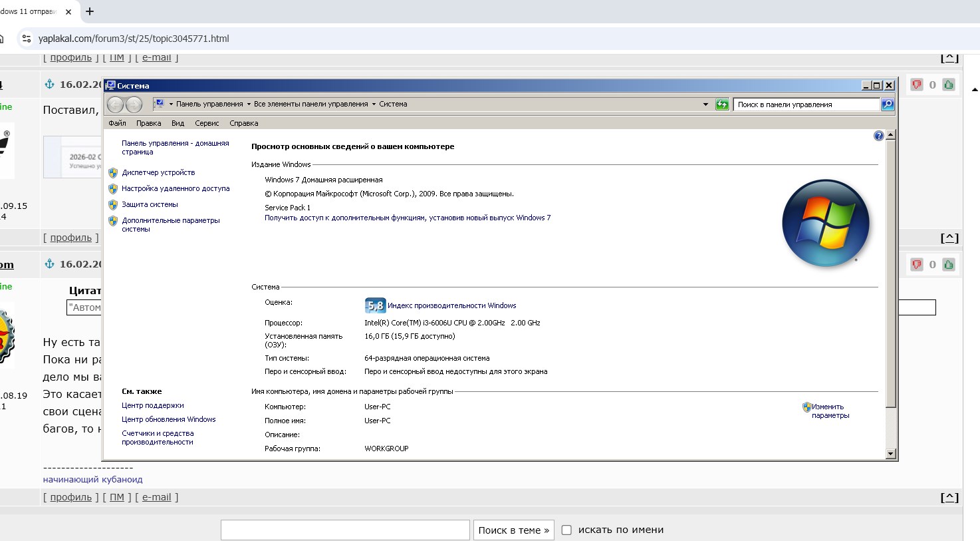The width and height of the screenshot is (980, 541).
Task: Click the anchor icon on the post starting 'Ну есть'
Action: click(49, 264)
